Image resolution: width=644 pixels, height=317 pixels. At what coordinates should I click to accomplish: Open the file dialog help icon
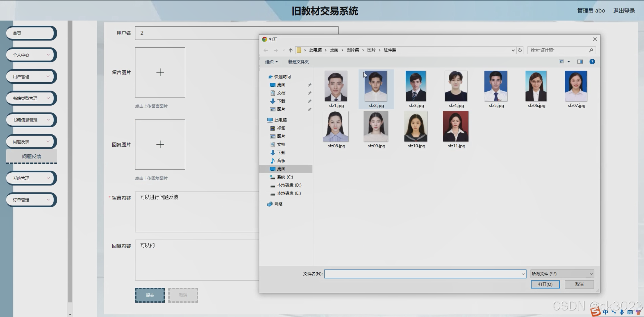pos(592,62)
